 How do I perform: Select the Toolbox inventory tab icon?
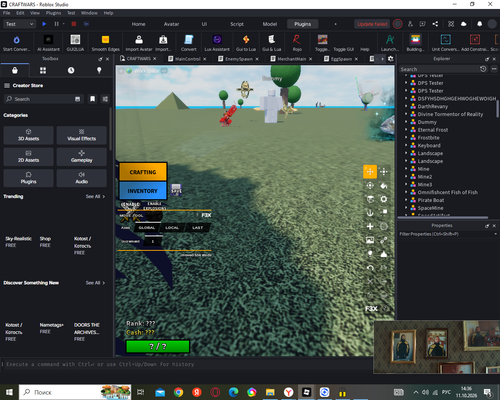[x=43, y=70]
